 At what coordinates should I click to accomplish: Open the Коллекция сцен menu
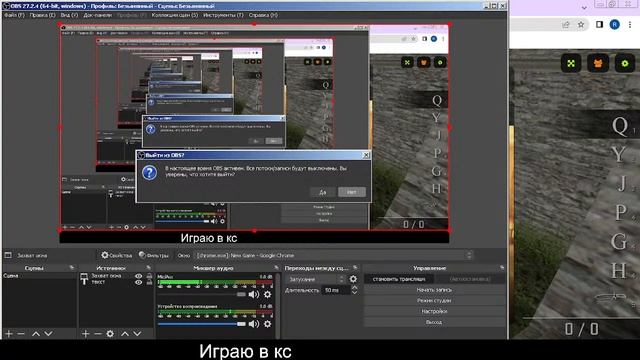[x=175, y=15]
